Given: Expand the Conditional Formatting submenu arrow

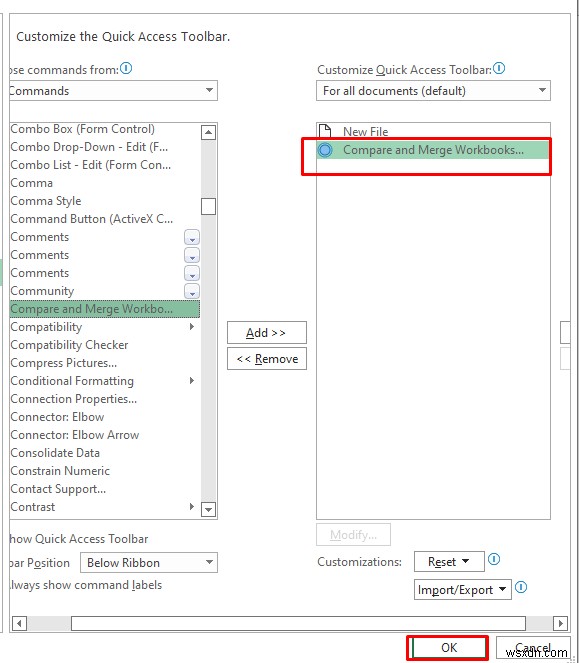Looking at the screenshot, I should click(192, 381).
